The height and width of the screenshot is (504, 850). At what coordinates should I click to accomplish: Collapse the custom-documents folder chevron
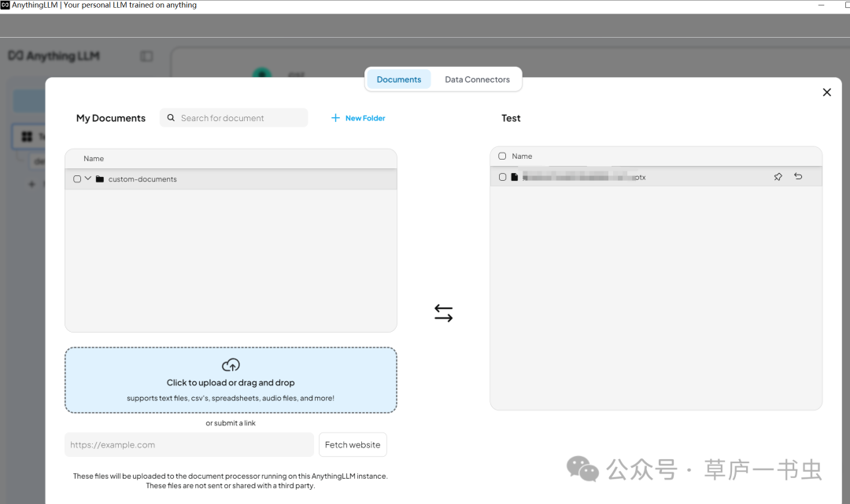[x=88, y=178]
